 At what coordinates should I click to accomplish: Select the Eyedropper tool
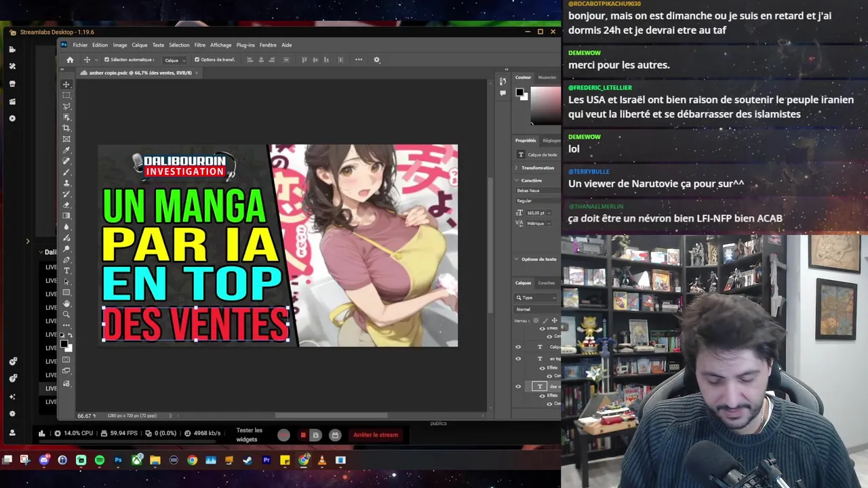[x=66, y=150]
